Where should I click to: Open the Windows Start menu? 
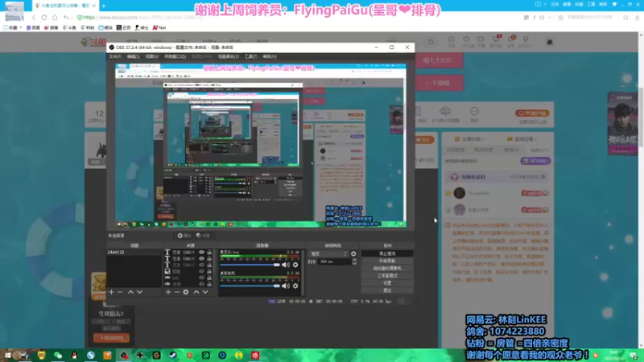[7, 355]
